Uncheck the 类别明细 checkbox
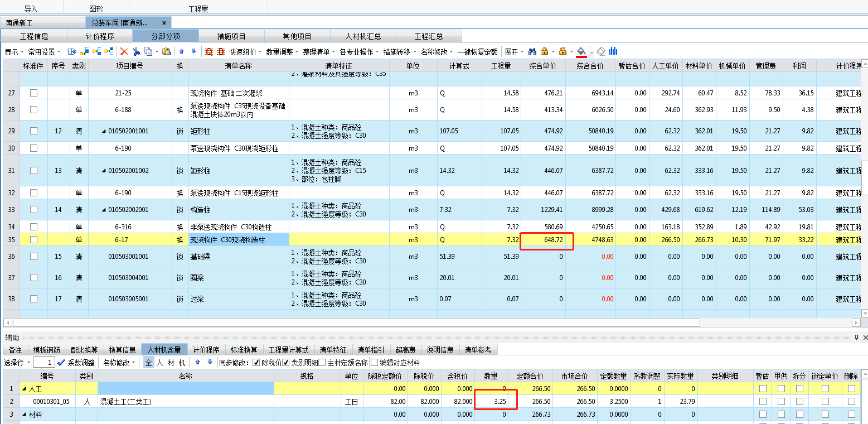868x424 pixels. coord(286,363)
